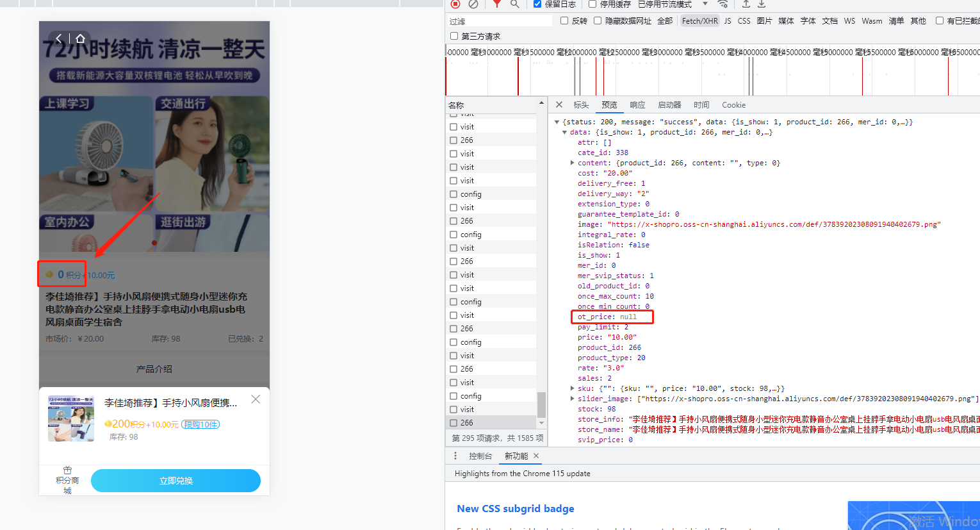Click the cate_id: 338 line
Image resolution: width=980 pixels, height=530 pixels.
[603, 153]
